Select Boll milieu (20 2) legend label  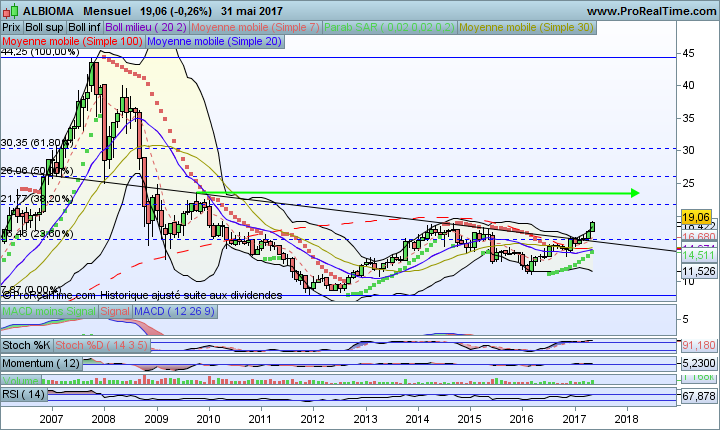(146, 28)
